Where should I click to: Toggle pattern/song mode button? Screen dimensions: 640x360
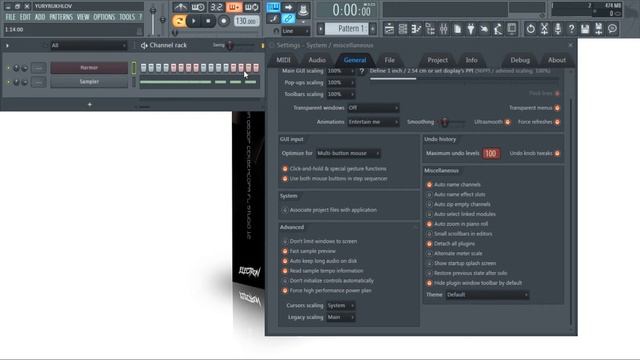[x=179, y=21]
